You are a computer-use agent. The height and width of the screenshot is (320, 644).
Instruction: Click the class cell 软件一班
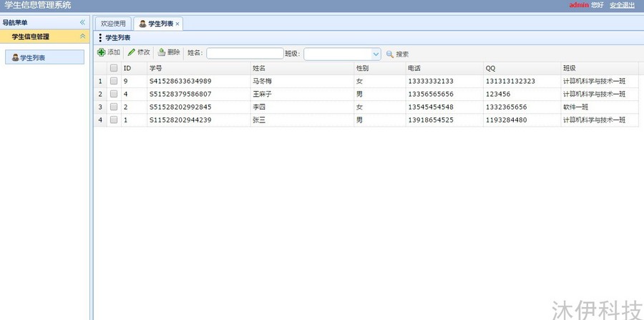[x=576, y=107]
